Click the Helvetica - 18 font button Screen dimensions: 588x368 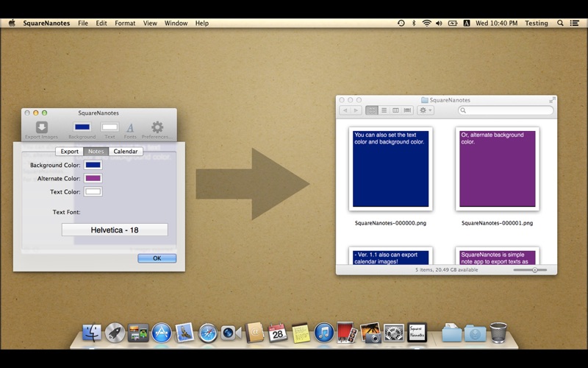[x=115, y=230]
